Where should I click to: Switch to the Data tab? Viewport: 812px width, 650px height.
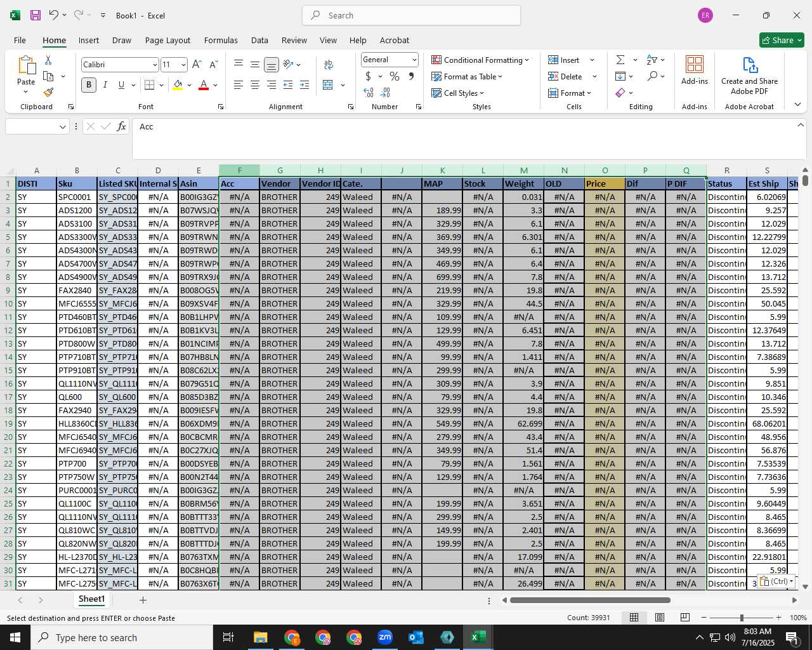tap(259, 40)
